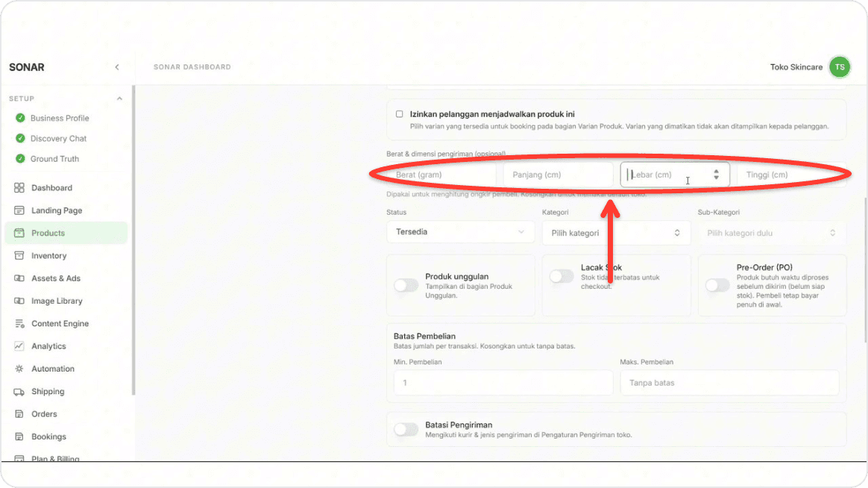Open the Assets & Ads label
868x488 pixels.
(x=56, y=278)
